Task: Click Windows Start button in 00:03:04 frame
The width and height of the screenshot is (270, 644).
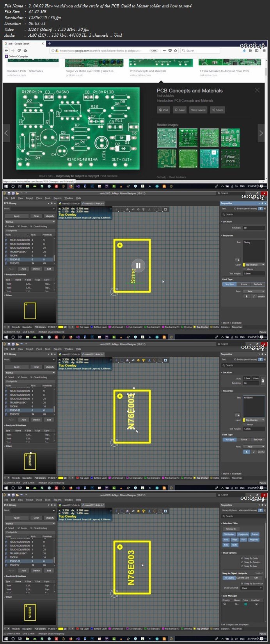Action: [5, 639]
